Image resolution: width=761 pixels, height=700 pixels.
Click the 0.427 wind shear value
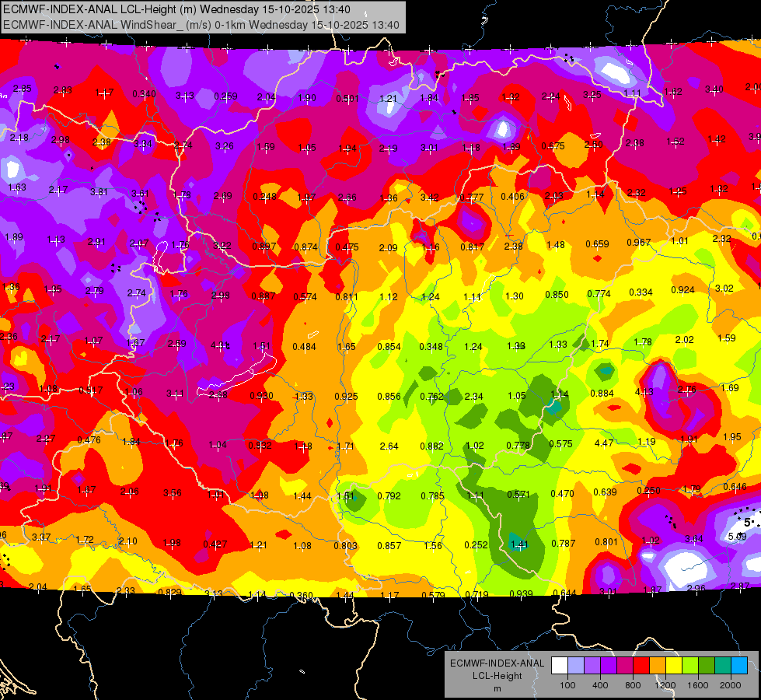(215, 544)
